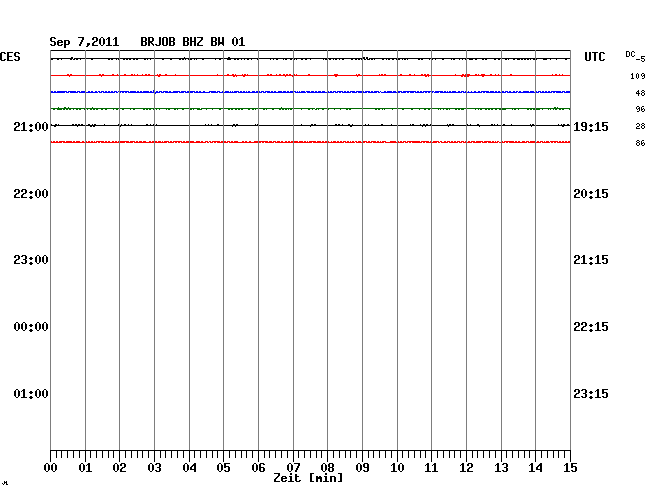Click minute tick label 03

[154, 468]
